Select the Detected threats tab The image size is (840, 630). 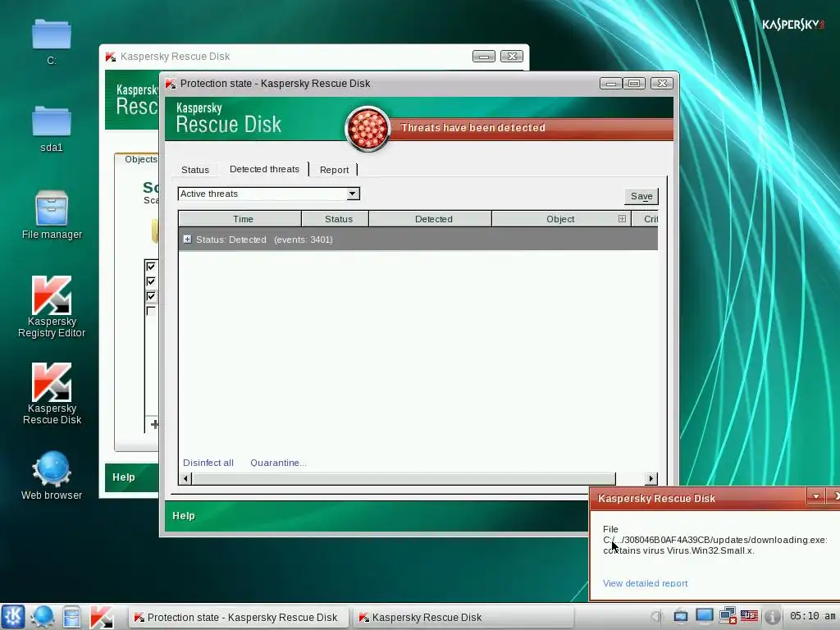coord(264,169)
